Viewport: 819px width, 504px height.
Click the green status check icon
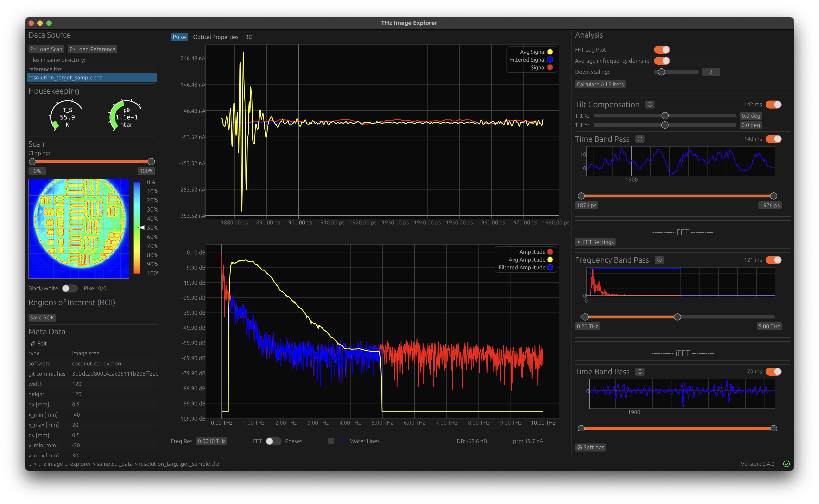point(786,464)
